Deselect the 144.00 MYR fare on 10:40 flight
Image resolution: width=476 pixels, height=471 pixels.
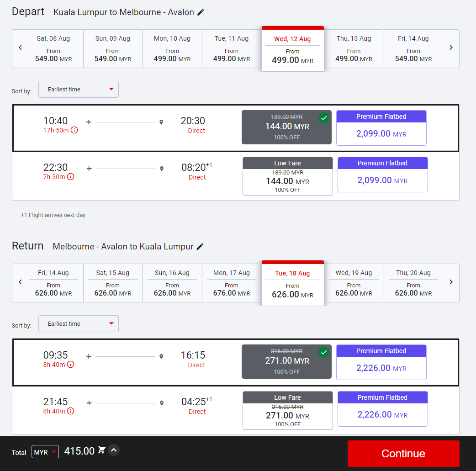(x=286, y=127)
